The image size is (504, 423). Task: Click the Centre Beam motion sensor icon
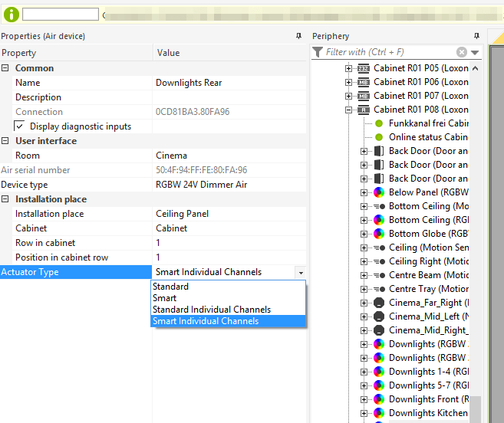378,275
